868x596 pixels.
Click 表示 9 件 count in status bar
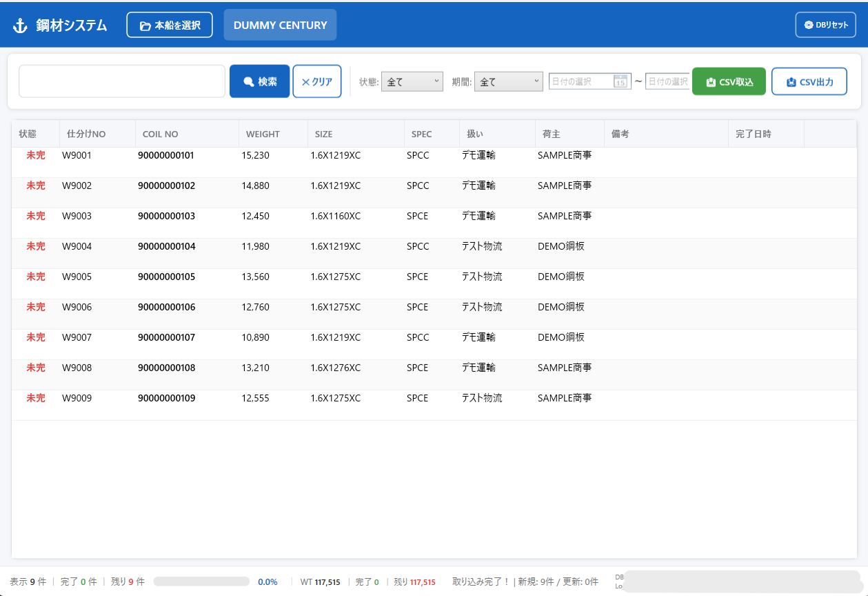pyautogui.click(x=28, y=582)
